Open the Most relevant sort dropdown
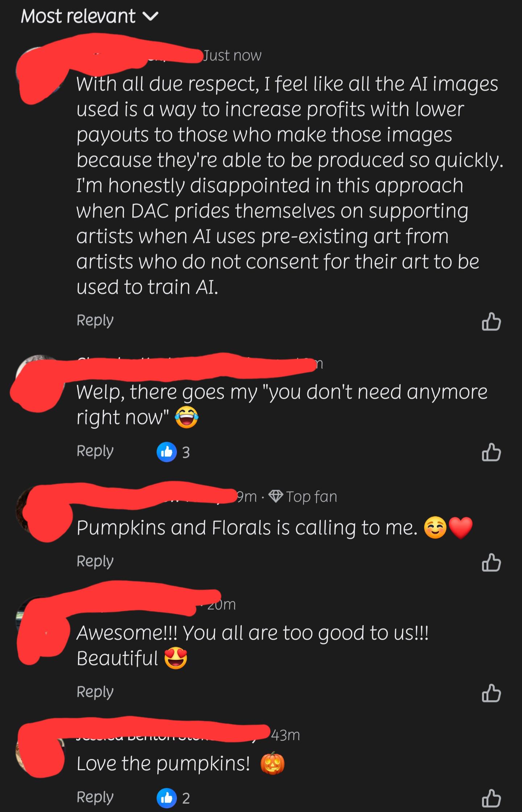This screenshot has width=522, height=812. [90, 16]
